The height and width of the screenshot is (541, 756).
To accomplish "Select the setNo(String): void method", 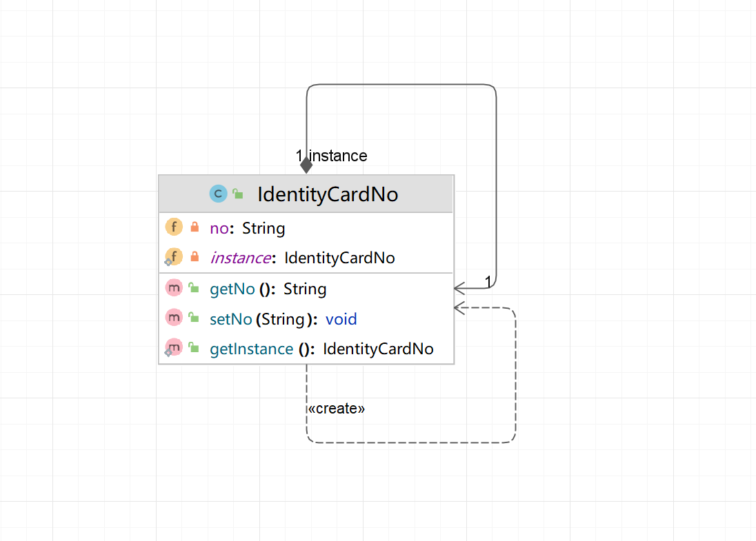I will click(306, 319).
